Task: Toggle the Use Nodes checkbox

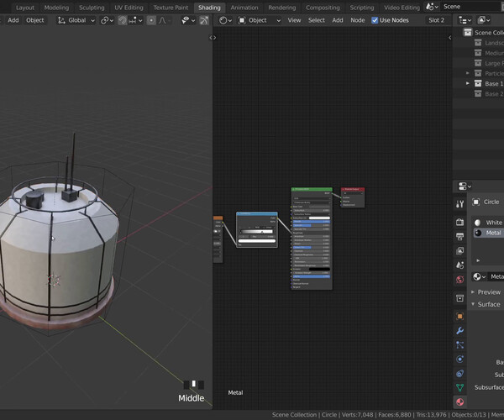Action: coord(375,20)
